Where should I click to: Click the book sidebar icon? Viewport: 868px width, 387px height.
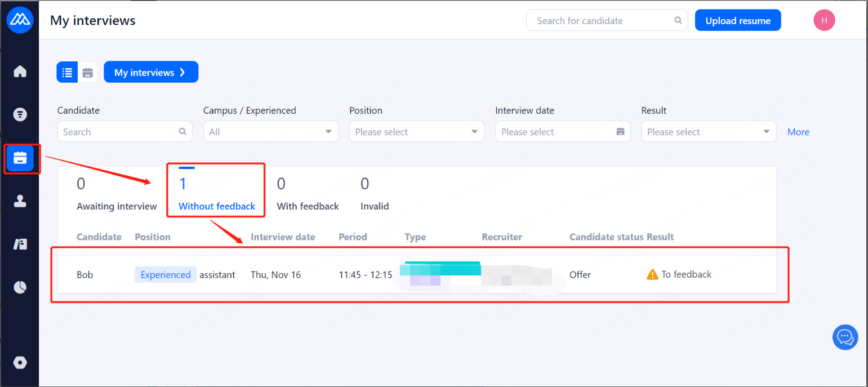click(x=20, y=244)
